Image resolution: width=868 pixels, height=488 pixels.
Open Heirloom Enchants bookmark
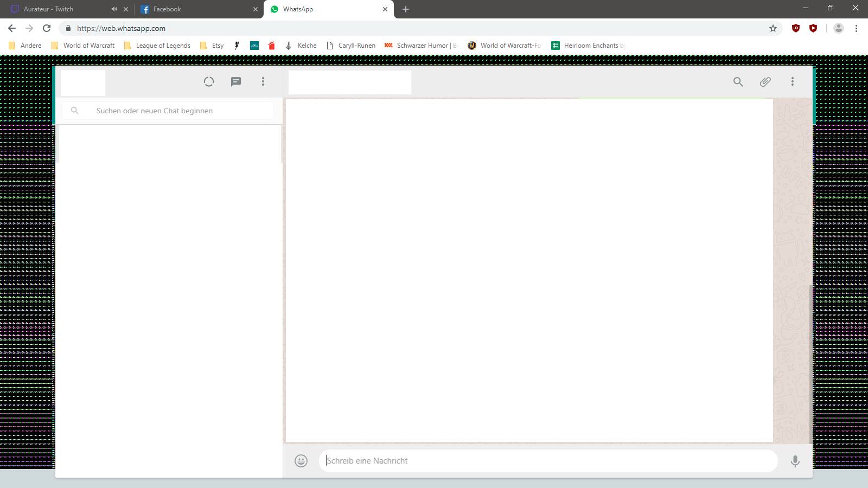point(588,46)
